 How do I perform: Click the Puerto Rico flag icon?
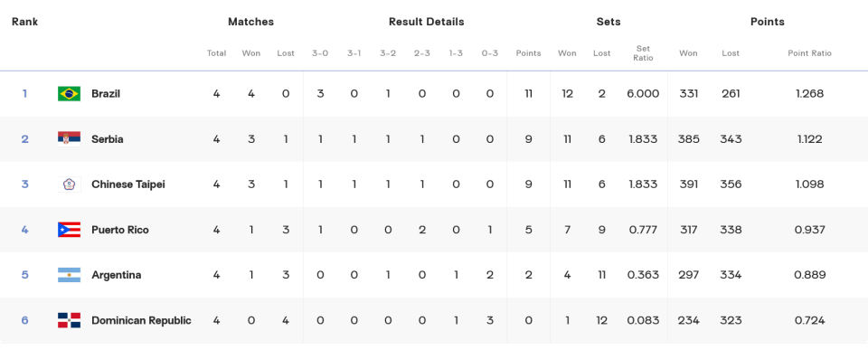pos(69,230)
